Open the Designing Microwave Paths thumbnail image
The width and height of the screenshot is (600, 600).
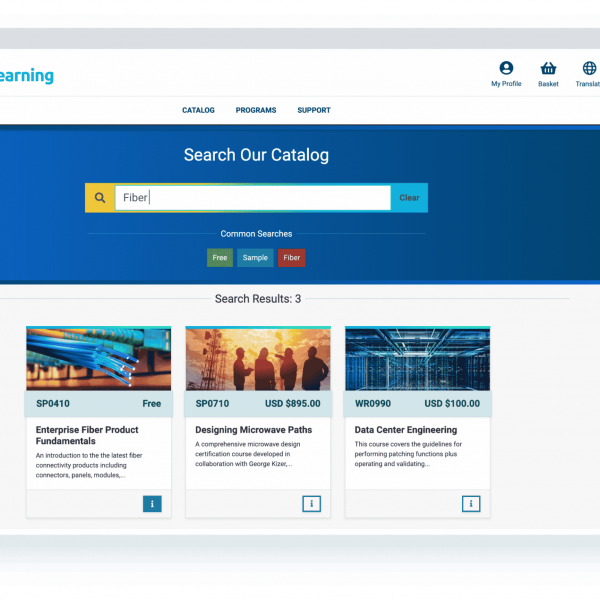(x=257, y=358)
